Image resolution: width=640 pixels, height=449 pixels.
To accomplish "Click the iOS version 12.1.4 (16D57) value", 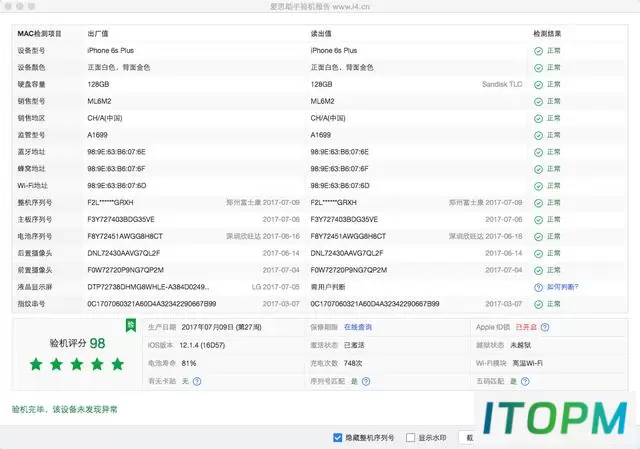I will pyautogui.click(x=202, y=345).
